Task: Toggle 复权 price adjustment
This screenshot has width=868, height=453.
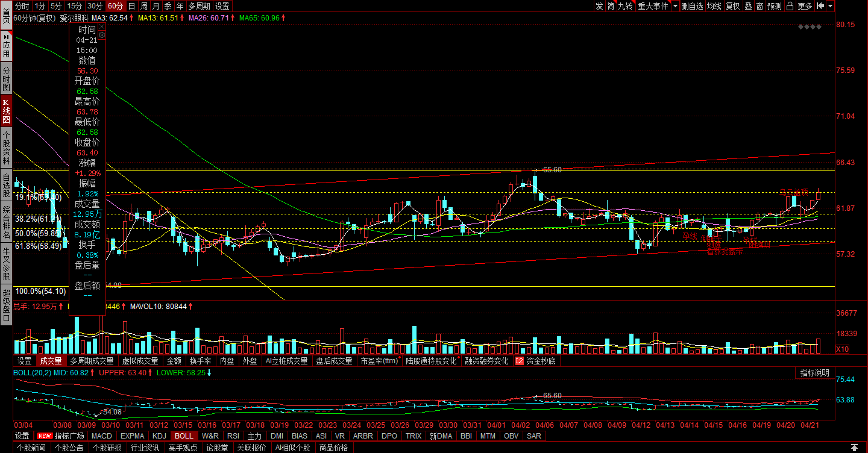Action: (732, 6)
